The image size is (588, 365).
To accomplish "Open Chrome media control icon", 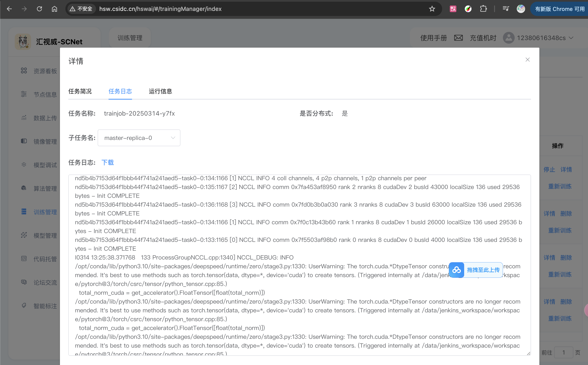I will pos(506,9).
